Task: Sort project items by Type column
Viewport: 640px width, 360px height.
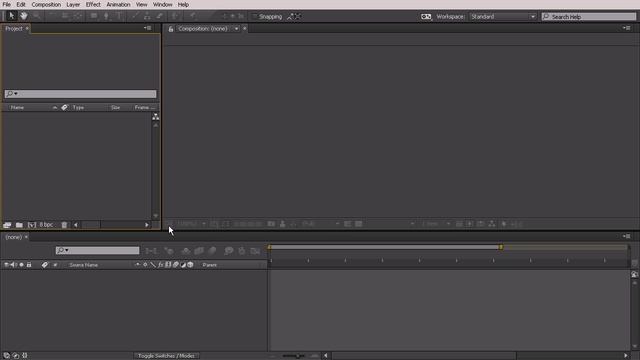Action: tap(78, 107)
